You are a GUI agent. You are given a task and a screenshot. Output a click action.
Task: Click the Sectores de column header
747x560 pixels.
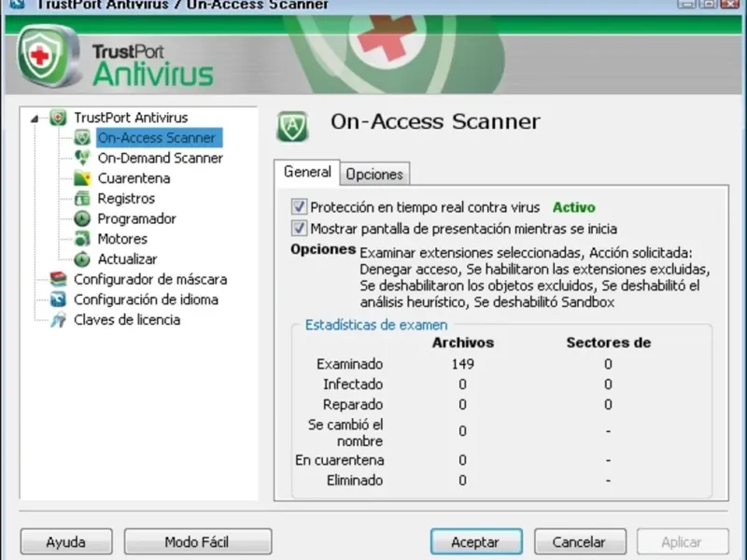coord(609,343)
